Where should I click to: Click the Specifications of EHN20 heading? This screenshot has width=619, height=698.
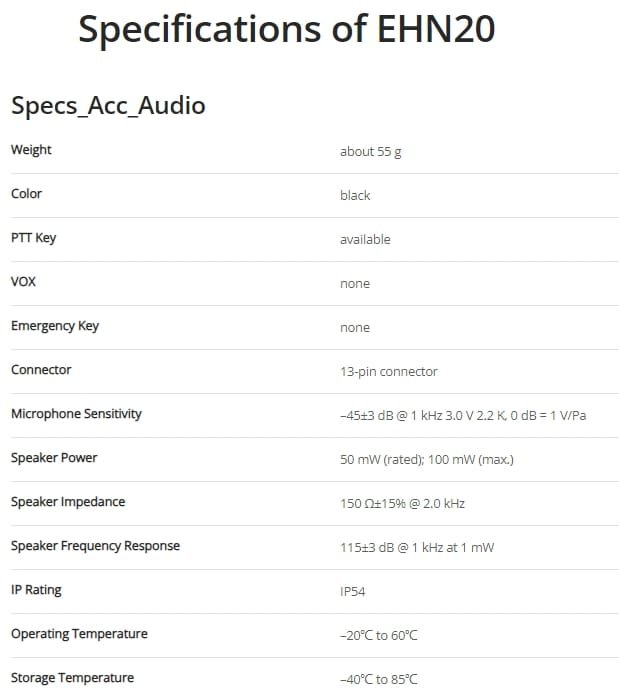pyautogui.click(x=287, y=30)
